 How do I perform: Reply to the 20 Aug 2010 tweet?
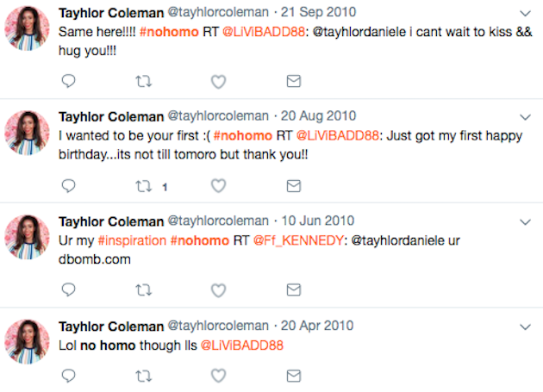coord(68,186)
